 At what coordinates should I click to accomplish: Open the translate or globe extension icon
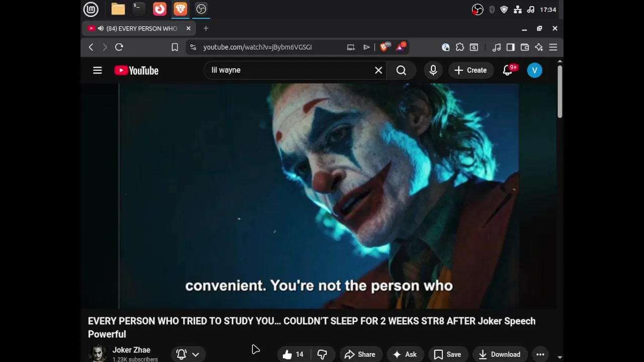(446, 47)
